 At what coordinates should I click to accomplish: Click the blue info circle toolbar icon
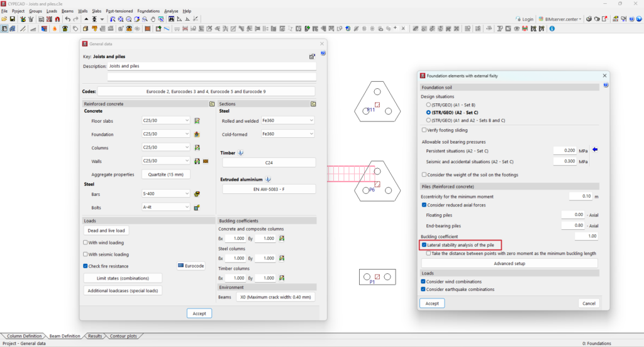[552, 29]
